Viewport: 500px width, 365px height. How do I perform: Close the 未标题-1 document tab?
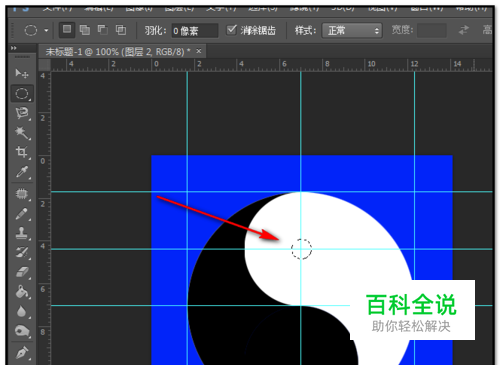[199, 51]
